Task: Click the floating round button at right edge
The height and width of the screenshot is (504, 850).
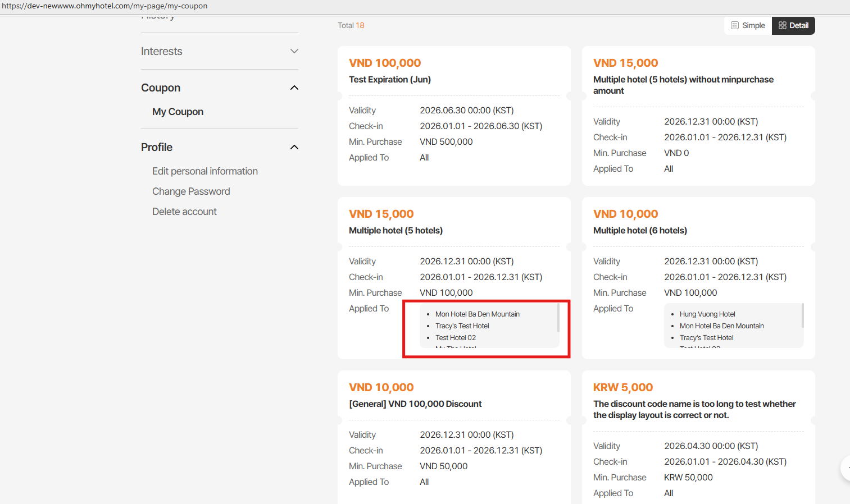Action: (846, 468)
